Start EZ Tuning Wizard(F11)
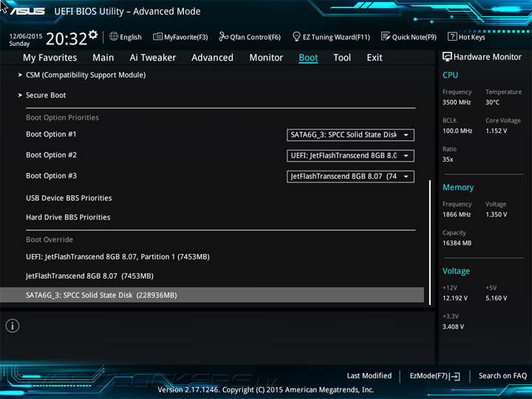Image resolution: width=532 pixels, height=399 pixels. tap(331, 37)
